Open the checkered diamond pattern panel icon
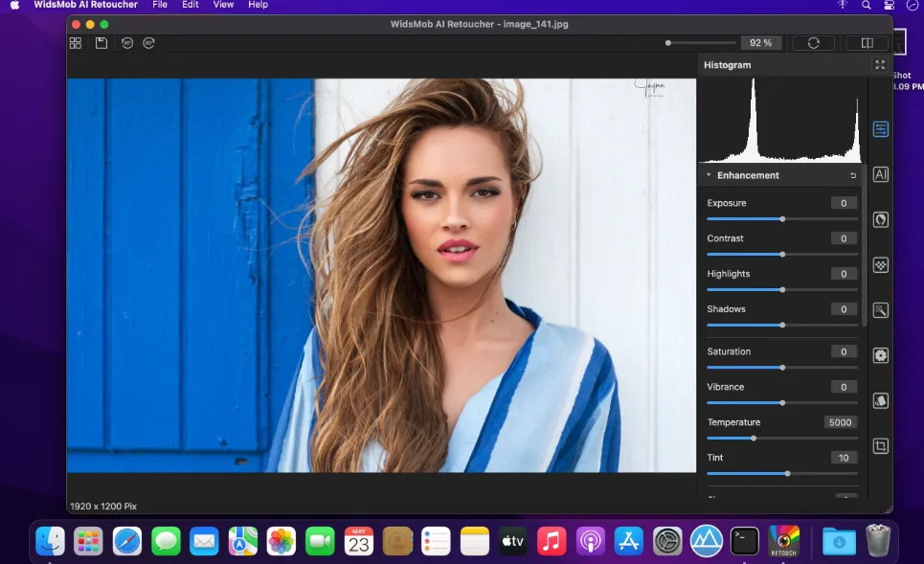 pos(880,265)
